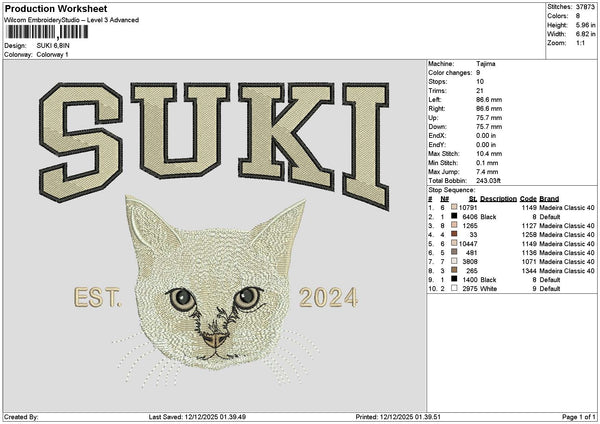Click the Max Stitch value "10.4 mm"
This screenshot has width=600, height=424.
click(x=489, y=154)
